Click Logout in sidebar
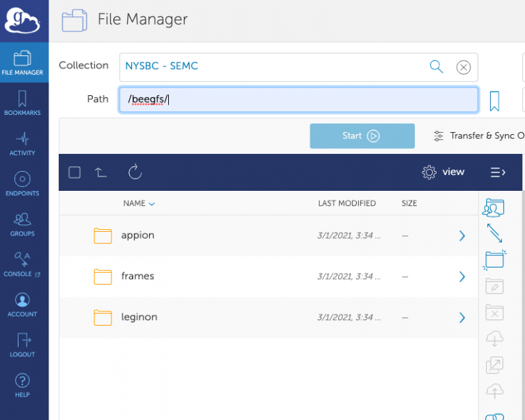Screen dimensions: 525x420 click(23, 345)
